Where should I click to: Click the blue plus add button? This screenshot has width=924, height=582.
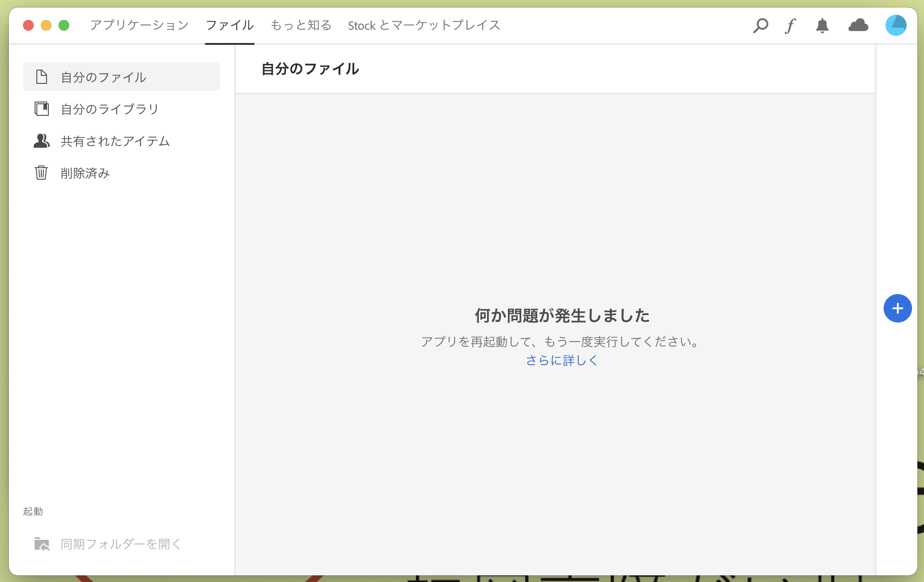tap(897, 308)
